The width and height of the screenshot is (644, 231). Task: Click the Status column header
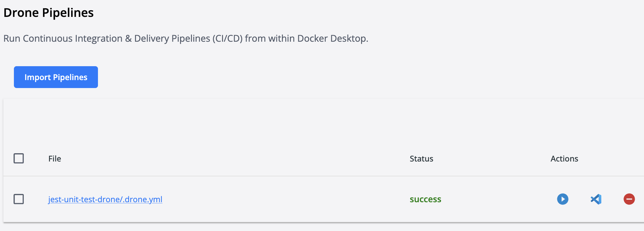(421, 159)
